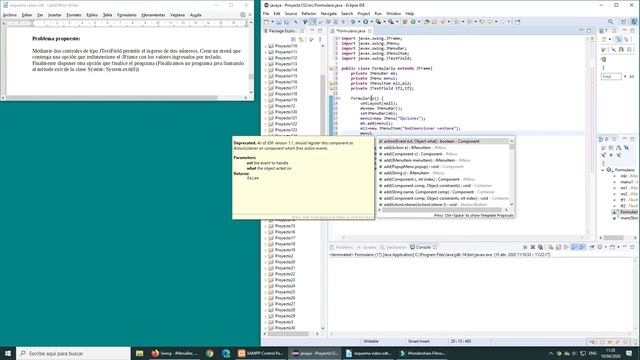Click Proyecto25 in Package Explorer
640x360 pixels.
(x=284, y=292)
